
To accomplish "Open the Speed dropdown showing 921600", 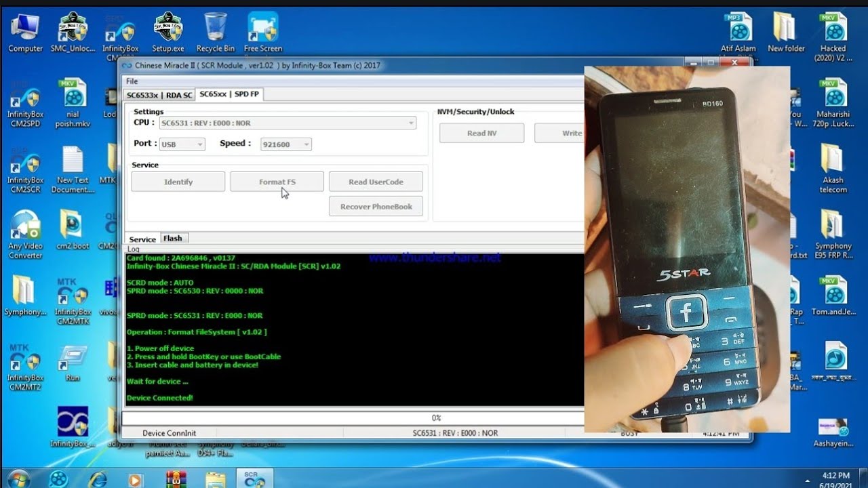I will (286, 144).
